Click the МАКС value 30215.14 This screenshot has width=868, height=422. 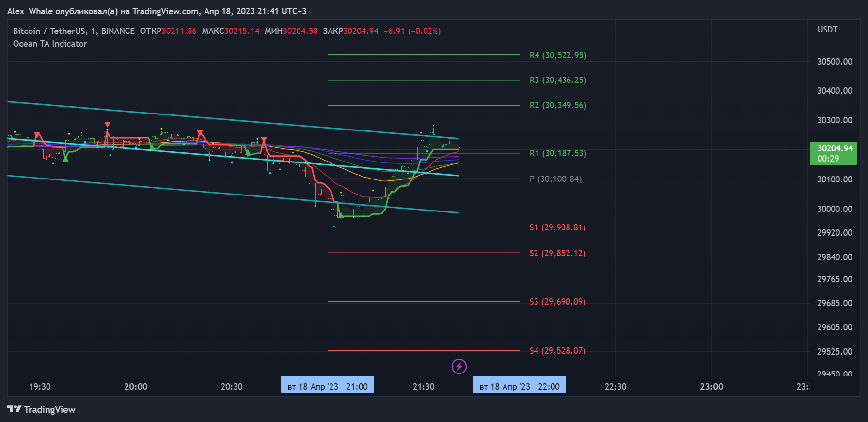241,31
